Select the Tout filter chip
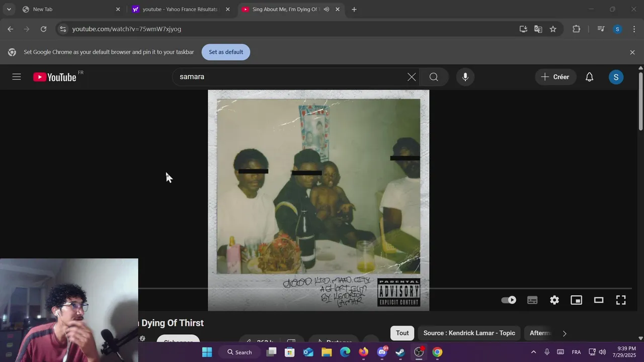The width and height of the screenshot is (644, 362). click(x=403, y=333)
